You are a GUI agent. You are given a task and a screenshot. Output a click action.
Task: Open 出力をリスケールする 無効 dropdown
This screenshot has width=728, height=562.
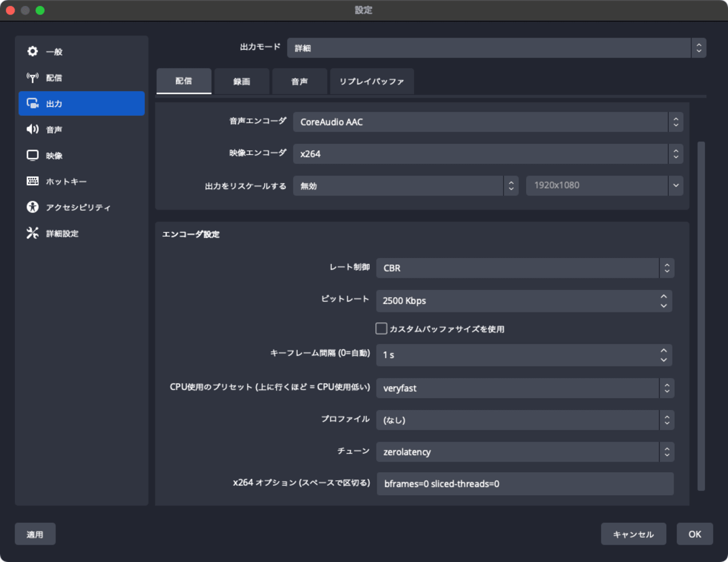click(x=405, y=186)
